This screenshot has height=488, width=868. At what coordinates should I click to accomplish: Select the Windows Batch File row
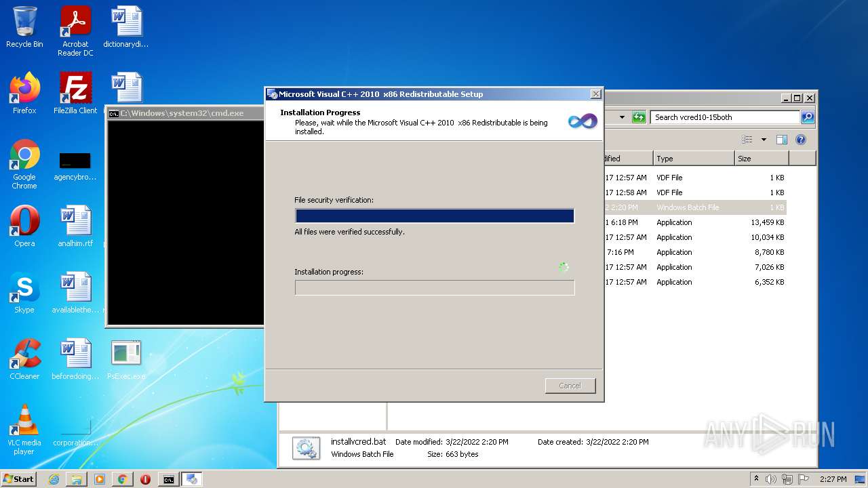point(694,207)
